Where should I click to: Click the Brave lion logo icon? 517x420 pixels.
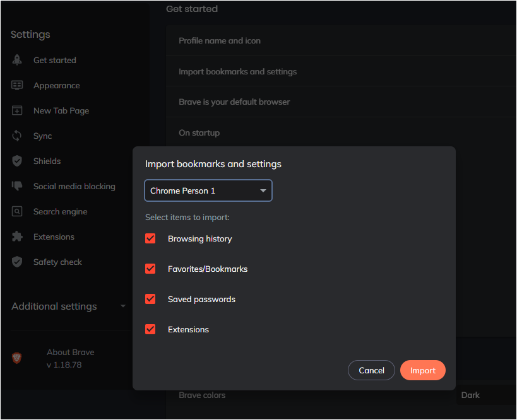tap(17, 358)
